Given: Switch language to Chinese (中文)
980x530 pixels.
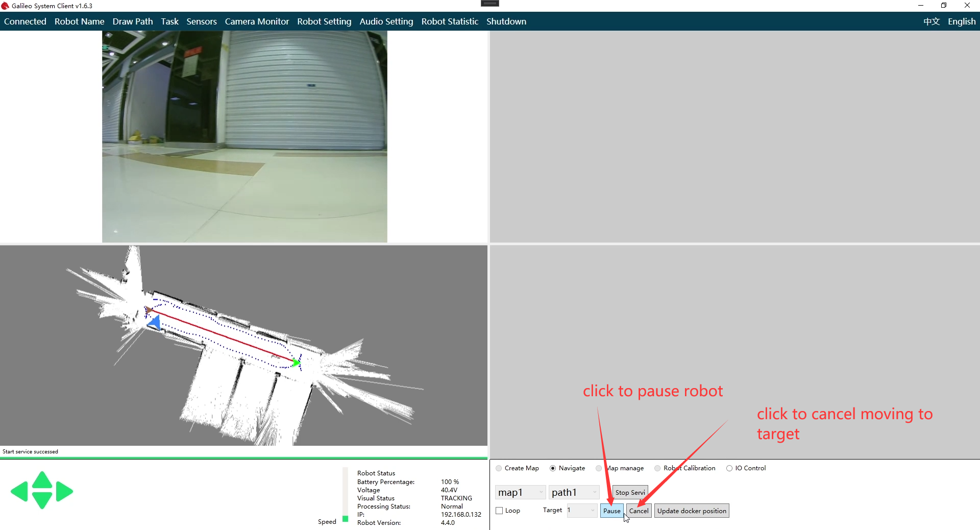Looking at the screenshot, I should 931,21.
